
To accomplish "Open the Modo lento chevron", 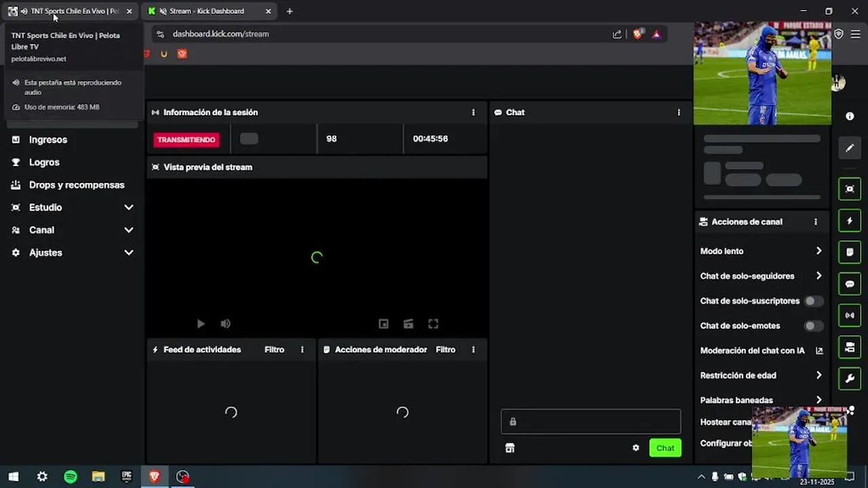I will [x=819, y=251].
